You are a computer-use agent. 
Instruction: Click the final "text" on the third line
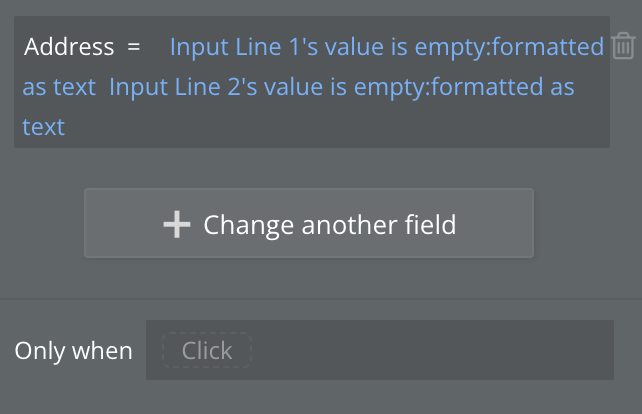point(43,127)
